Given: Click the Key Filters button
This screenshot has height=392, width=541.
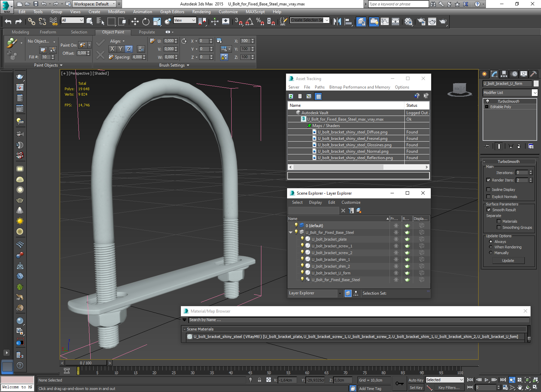Looking at the screenshot, I should tap(449, 388).
